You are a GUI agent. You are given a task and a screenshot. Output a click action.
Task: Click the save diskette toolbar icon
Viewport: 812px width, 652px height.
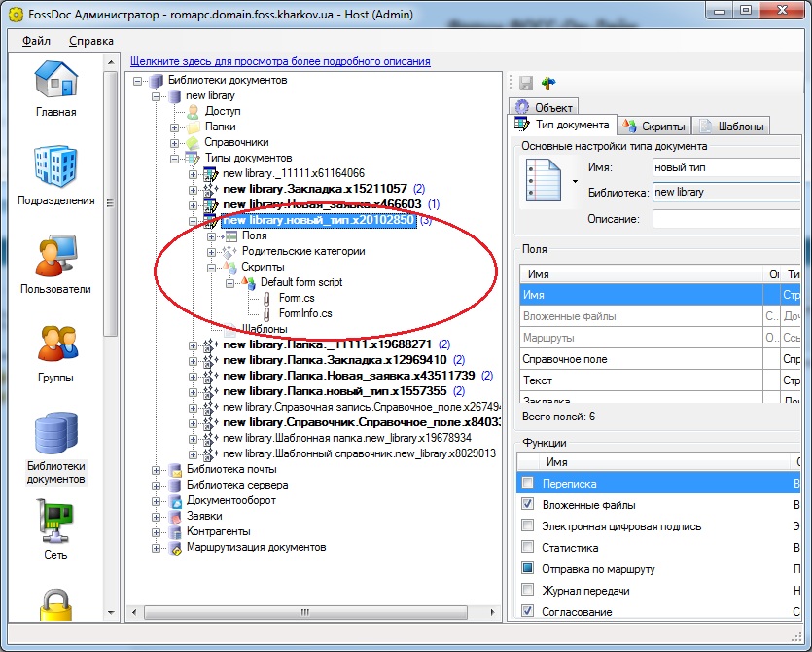[x=526, y=84]
